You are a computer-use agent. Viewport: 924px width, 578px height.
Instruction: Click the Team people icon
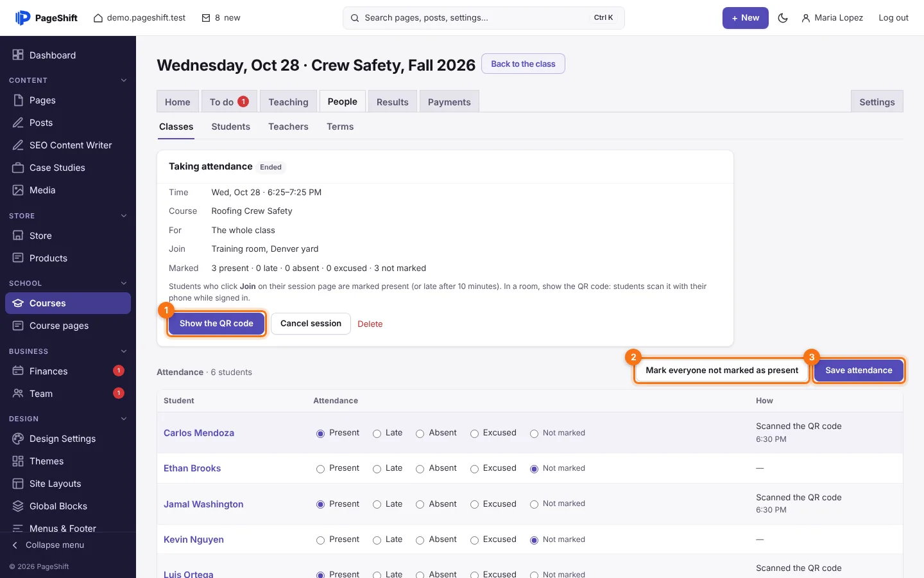point(18,394)
